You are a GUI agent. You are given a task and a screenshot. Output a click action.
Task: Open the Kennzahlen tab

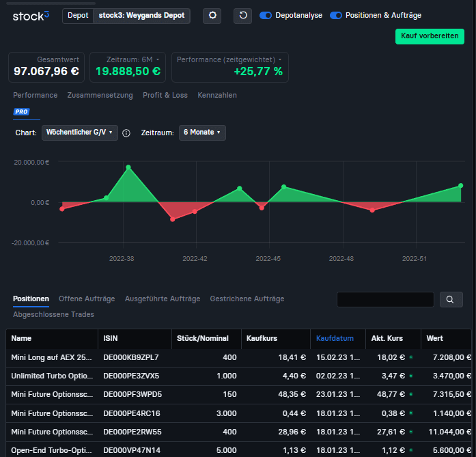coord(217,96)
